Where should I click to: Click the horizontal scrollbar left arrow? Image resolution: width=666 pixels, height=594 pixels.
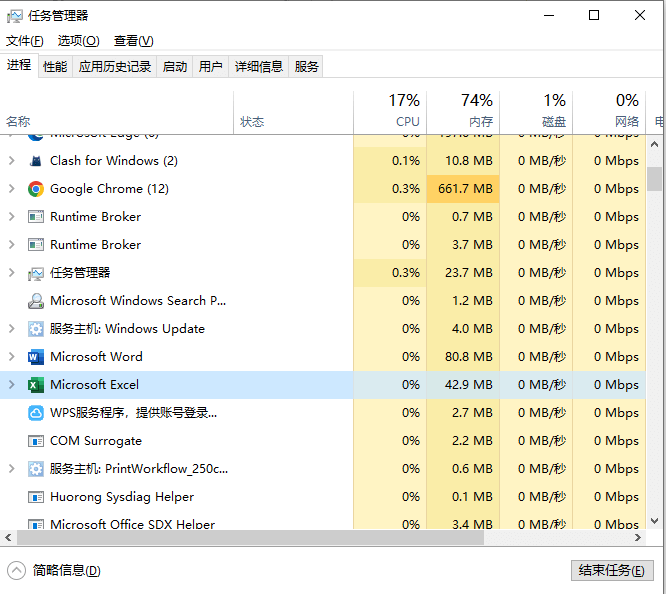point(8,537)
